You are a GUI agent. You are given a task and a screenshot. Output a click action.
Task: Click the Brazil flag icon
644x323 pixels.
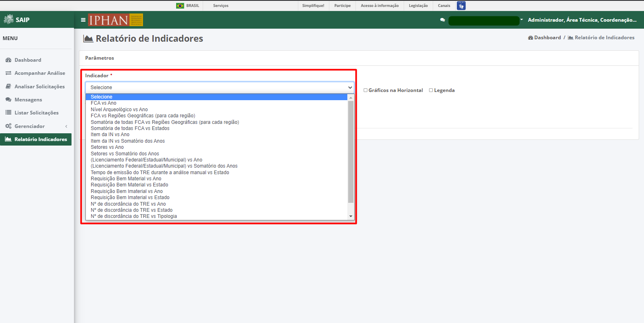[x=180, y=6]
